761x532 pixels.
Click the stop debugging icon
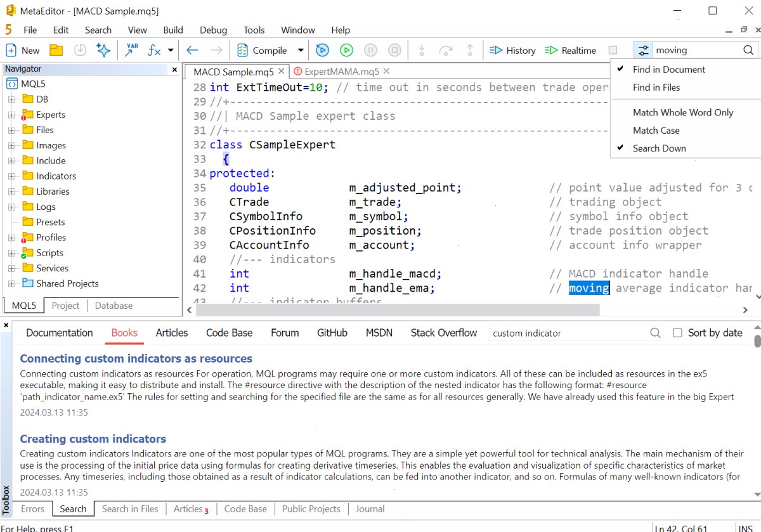click(394, 51)
